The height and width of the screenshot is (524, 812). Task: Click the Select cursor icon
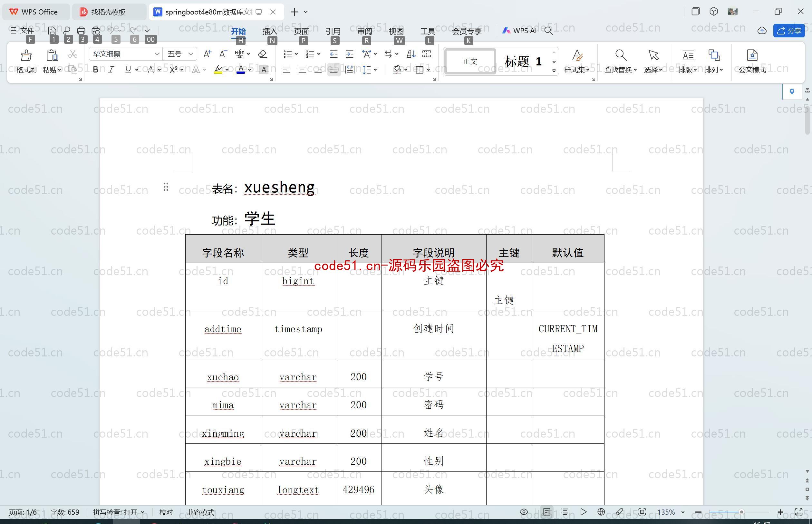(653, 55)
